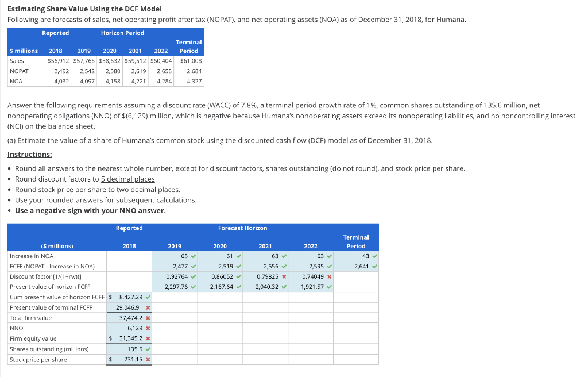Click the Terminal Period Sales value $61,008

pyautogui.click(x=191, y=61)
